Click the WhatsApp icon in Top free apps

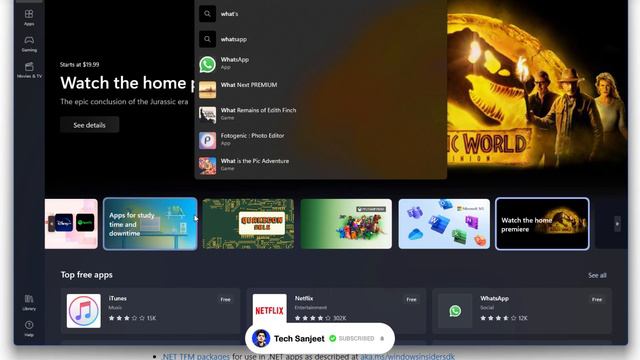click(x=455, y=311)
